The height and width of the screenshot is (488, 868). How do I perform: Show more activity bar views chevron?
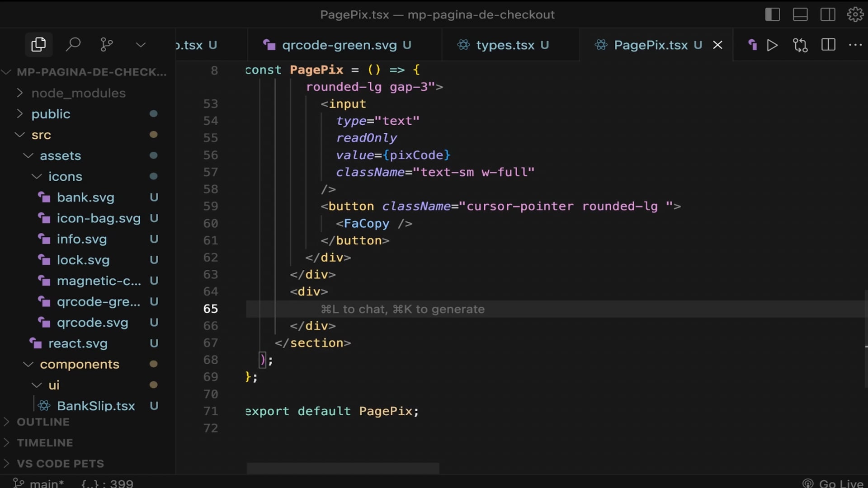[141, 45]
